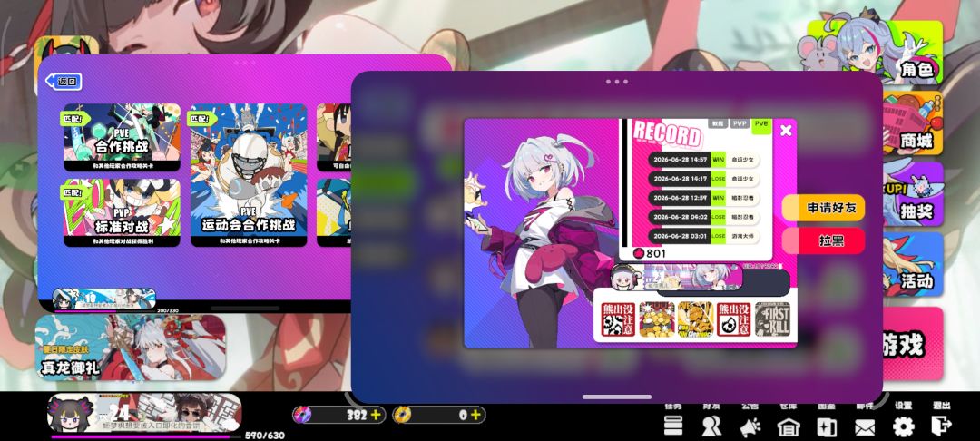Viewport: 980px width, 441px height.
Task: Open record row dated 2026-06-28 14:17
Action: pyautogui.click(x=704, y=179)
